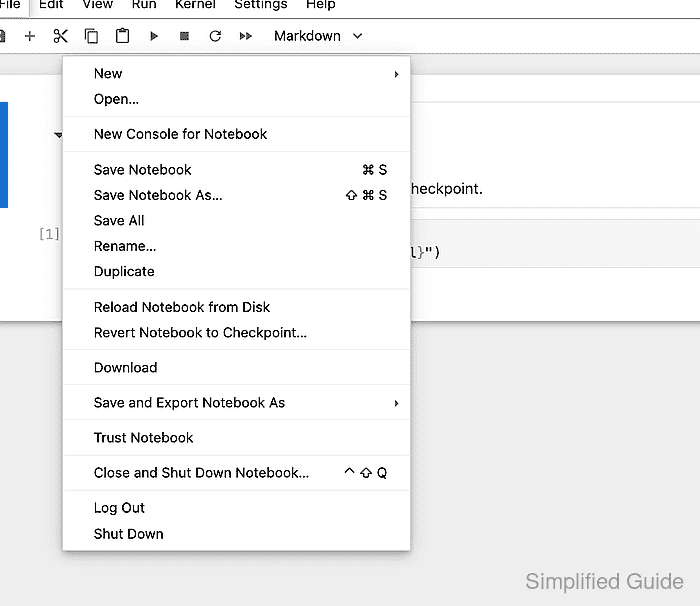Select New Console for Notebook
Viewport: 700px width, 606px height.
coord(236,134)
